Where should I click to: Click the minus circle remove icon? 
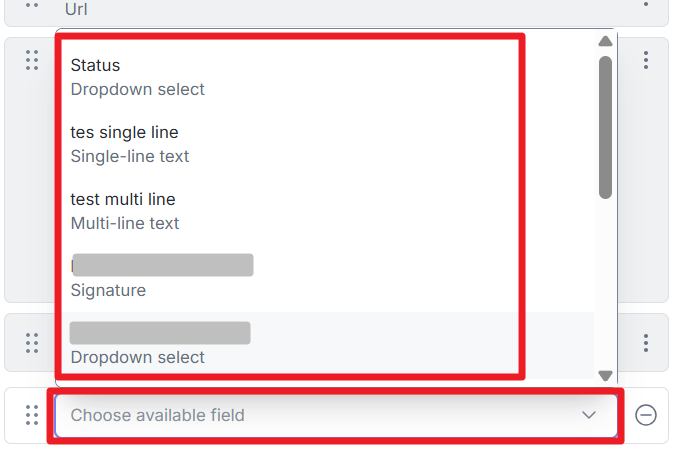646,415
